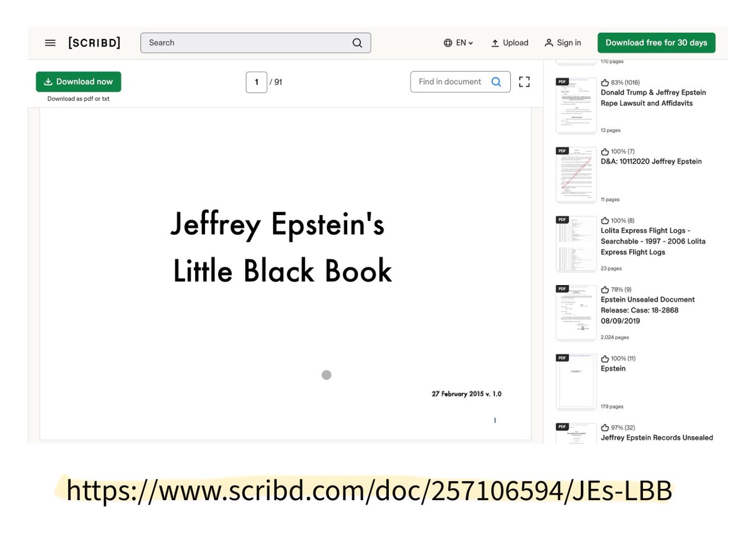Viewport: 755px width, 560px height.
Task: Click thumbs-up icon next to 97% (32)
Action: 605,428
